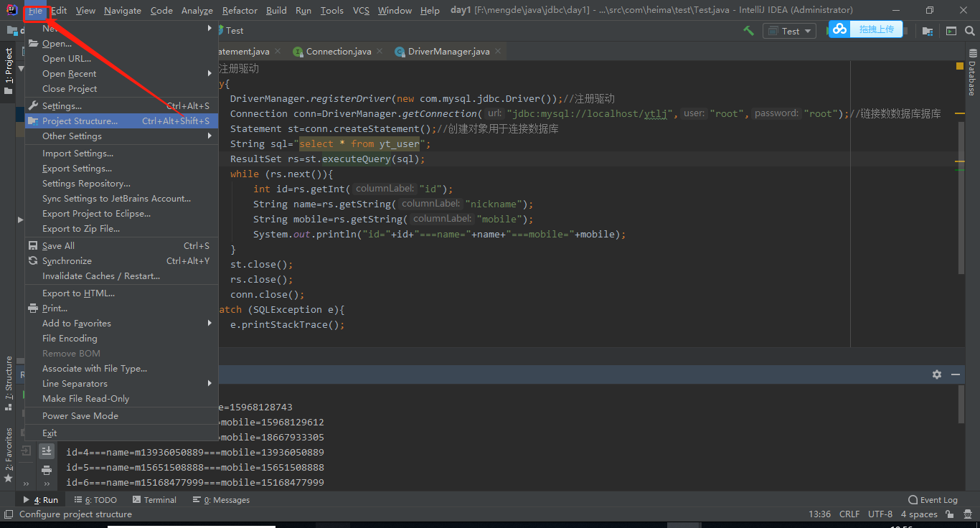Screen dimensions: 980x528
Task: Click the Run panel vertical scrollbar
Action: [961, 405]
